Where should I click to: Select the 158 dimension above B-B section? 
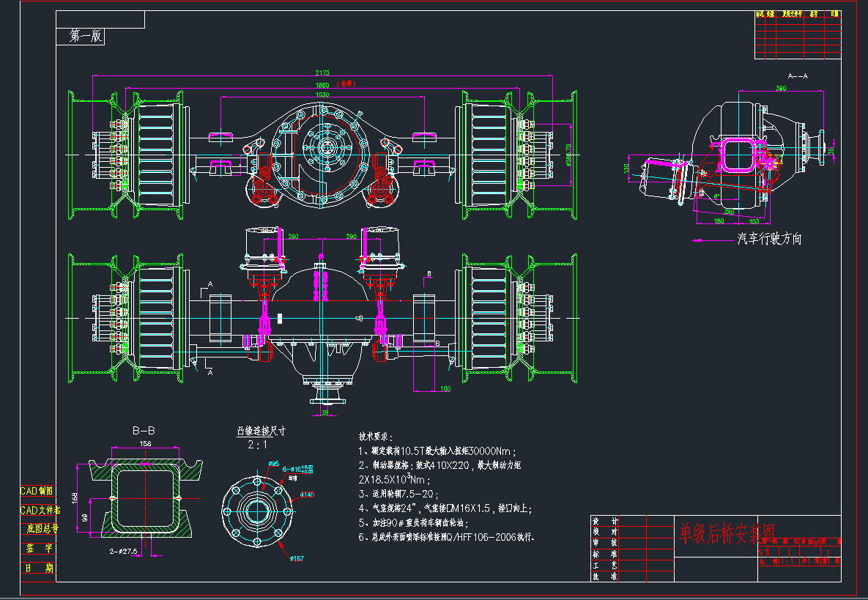145,444
